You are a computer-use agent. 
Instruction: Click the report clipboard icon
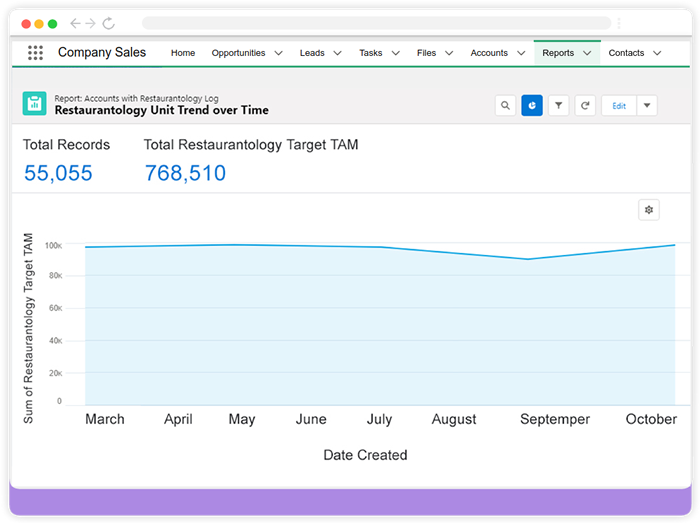pyautogui.click(x=34, y=104)
